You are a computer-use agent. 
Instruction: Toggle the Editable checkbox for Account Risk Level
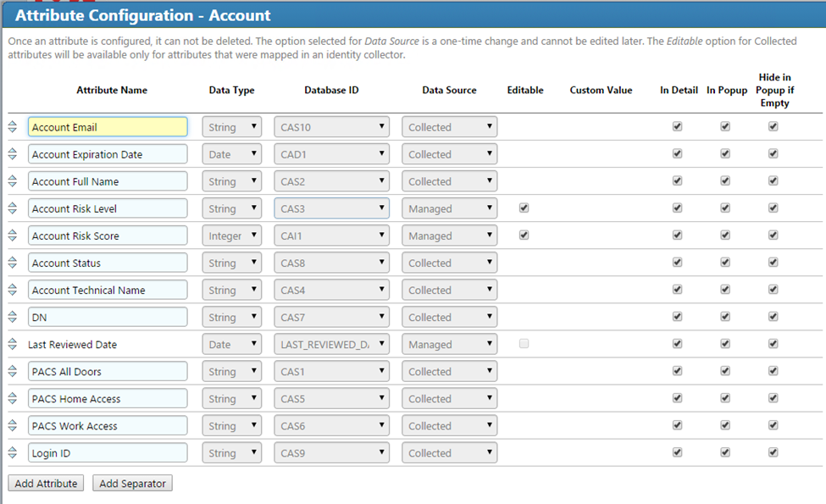pyautogui.click(x=525, y=208)
